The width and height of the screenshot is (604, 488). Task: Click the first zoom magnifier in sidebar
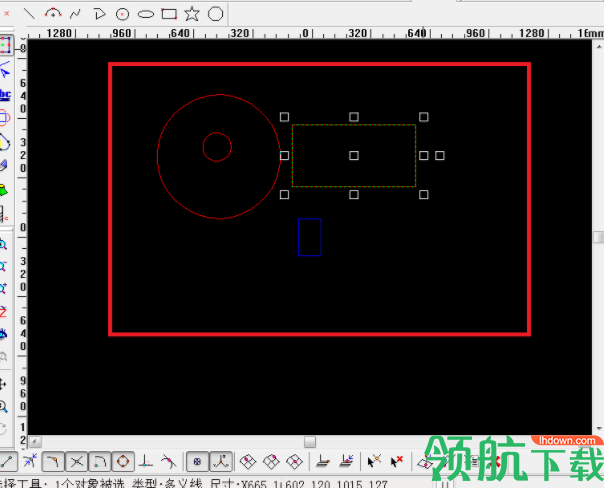coord(3,244)
